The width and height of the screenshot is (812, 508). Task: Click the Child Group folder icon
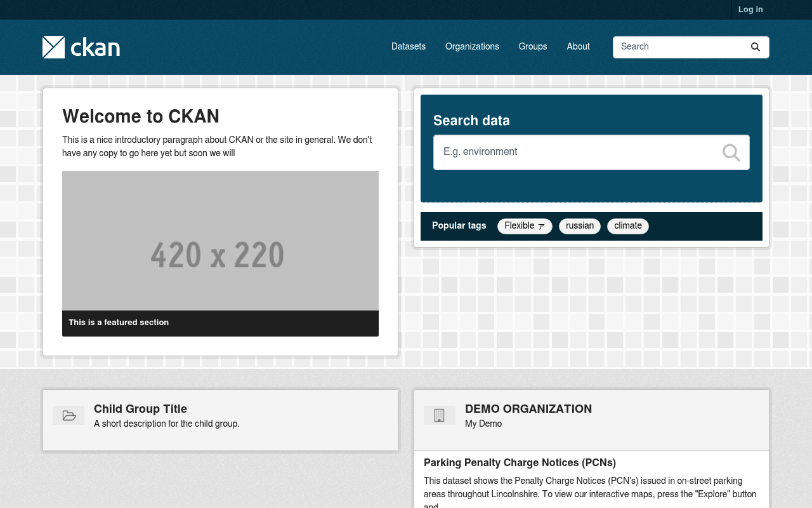[x=69, y=416]
